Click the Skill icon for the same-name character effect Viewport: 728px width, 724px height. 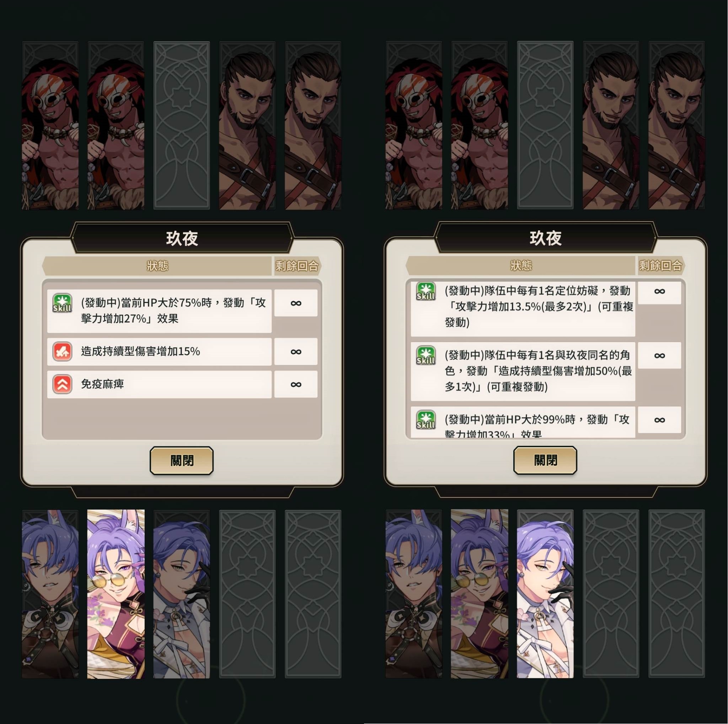point(426,355)
